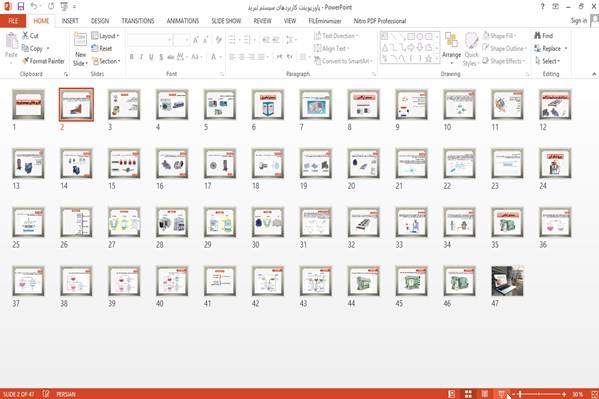Click the spell check icon in status bar
The image size is (599, 399).
[x=46, y=394]
